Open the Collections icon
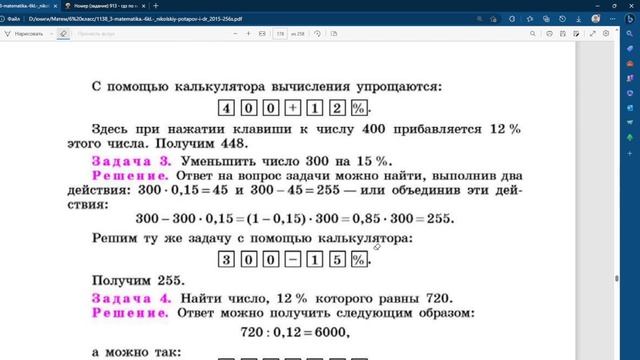This screenshot has height=360, width=640. coord(546,19)
